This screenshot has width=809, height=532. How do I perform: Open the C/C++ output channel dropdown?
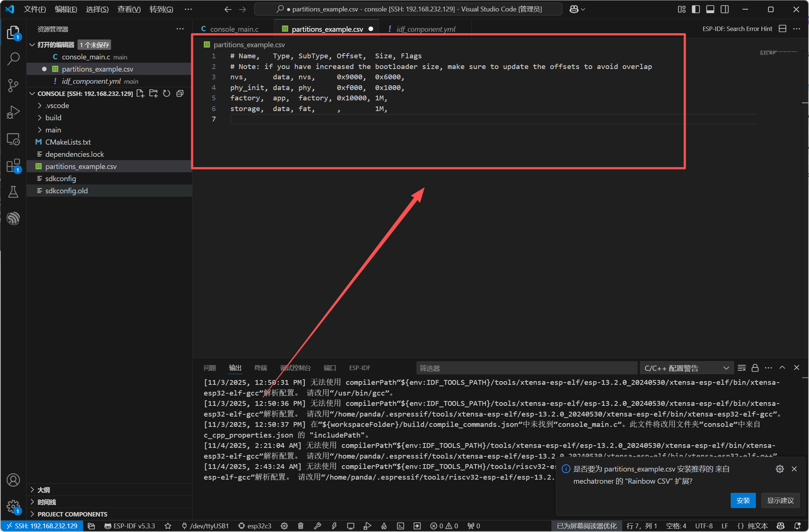[686, 368]
